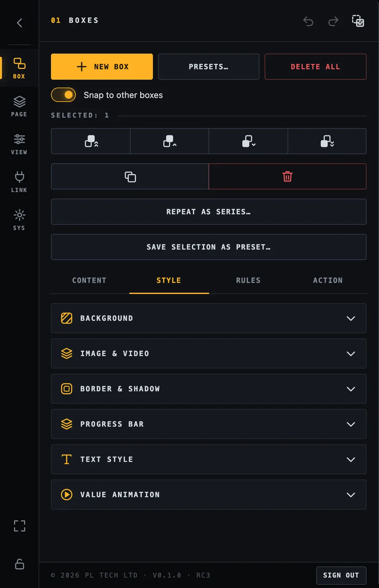Open the Action tab
Screen dimensions: 379x588
point(328,281)
